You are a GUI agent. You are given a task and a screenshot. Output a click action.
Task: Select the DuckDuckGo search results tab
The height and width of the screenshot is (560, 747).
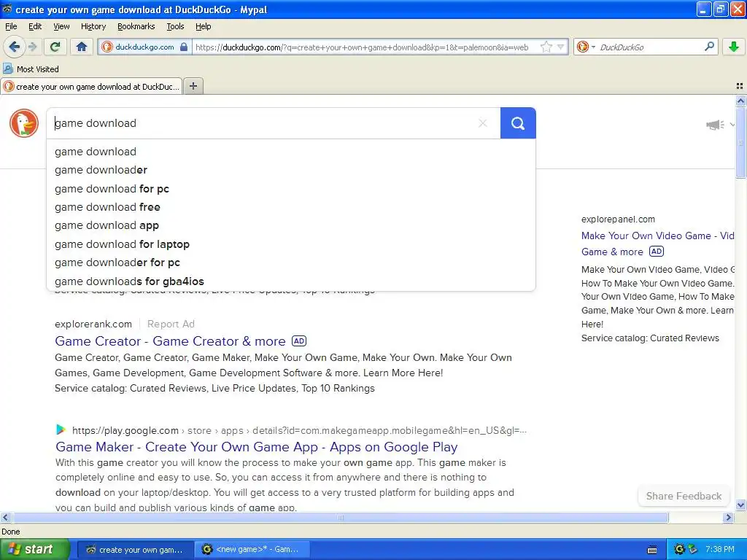91,86
